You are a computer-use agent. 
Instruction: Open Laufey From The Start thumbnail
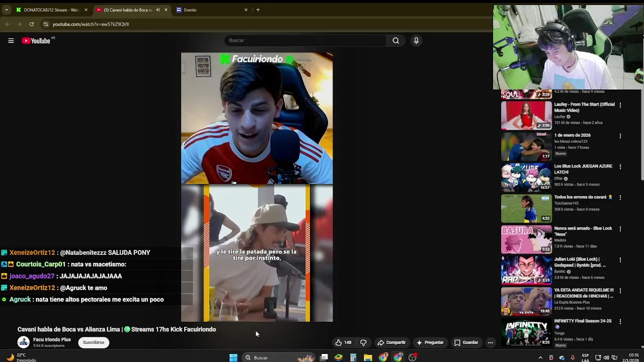[x=526, y=116]
